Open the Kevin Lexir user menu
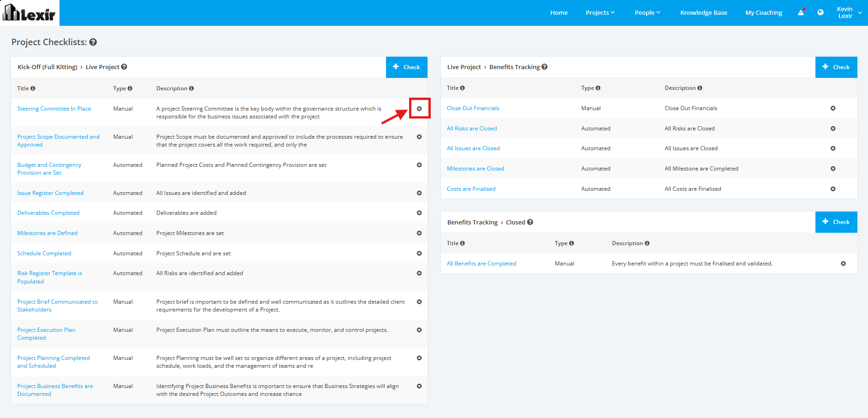This screenshot has width=868, height=418. coord(849,12)
